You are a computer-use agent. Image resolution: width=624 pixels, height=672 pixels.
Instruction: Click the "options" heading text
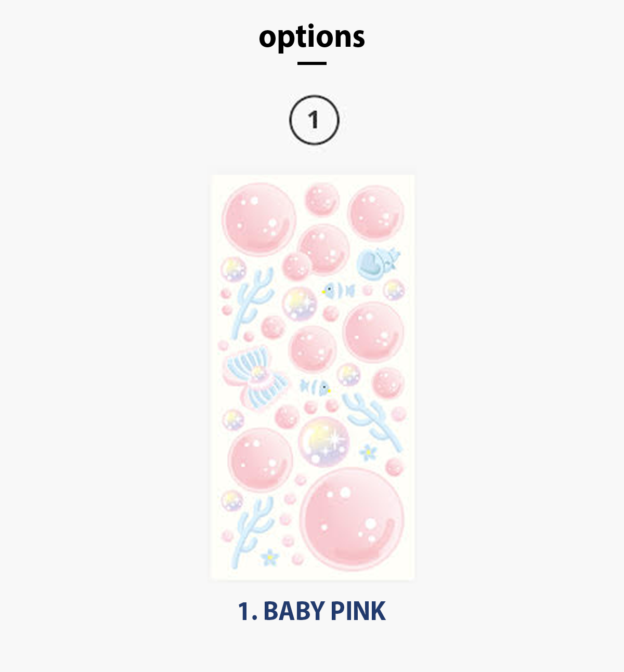point(312,37)
